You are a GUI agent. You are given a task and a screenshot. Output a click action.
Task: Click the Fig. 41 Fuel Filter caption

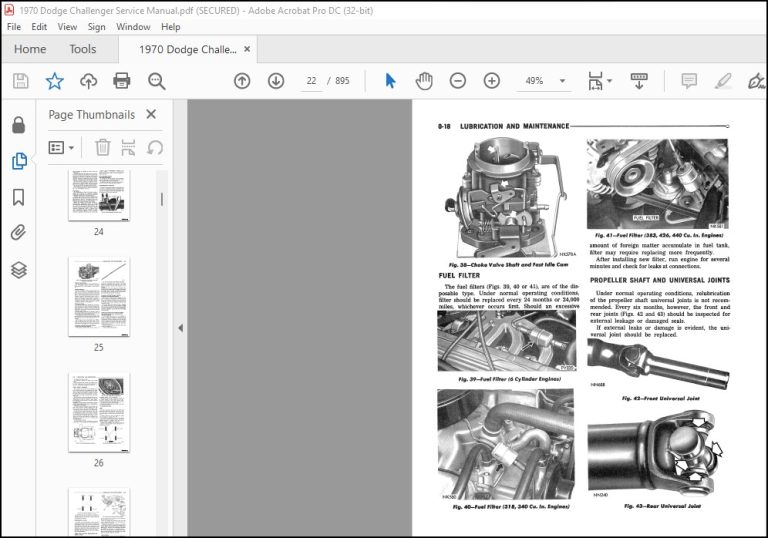point(659,235)
